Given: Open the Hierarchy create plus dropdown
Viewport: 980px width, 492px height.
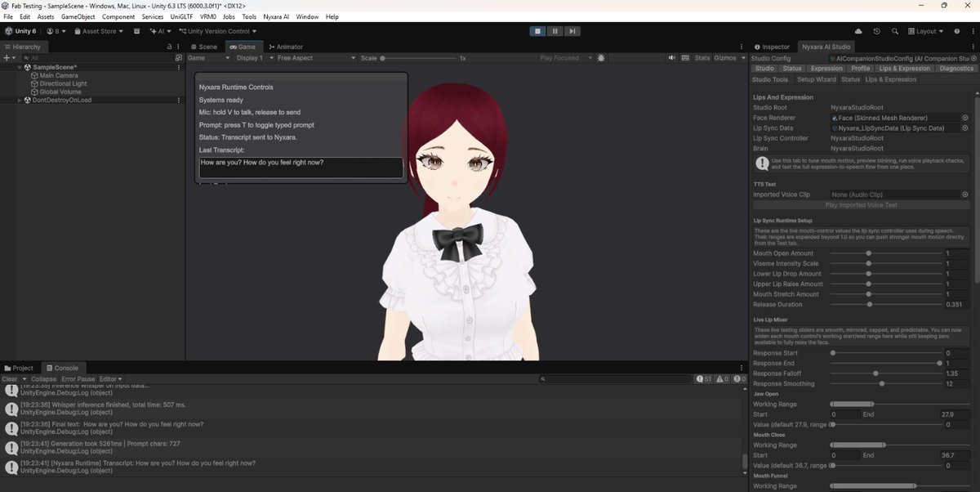Looking at the screenshot, I should [9, 58].
